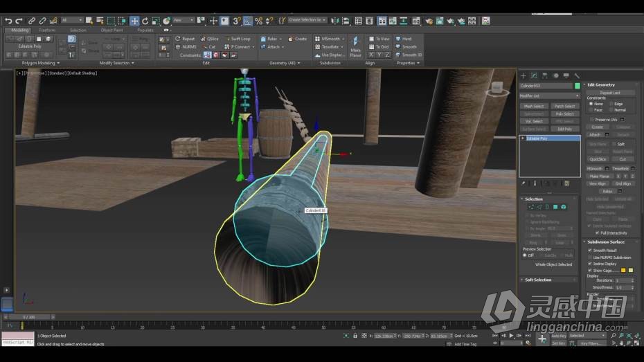This screenshot has height=362, width=644.
Task: Select Vertex sub-object level icon
Action: point(531,207)
